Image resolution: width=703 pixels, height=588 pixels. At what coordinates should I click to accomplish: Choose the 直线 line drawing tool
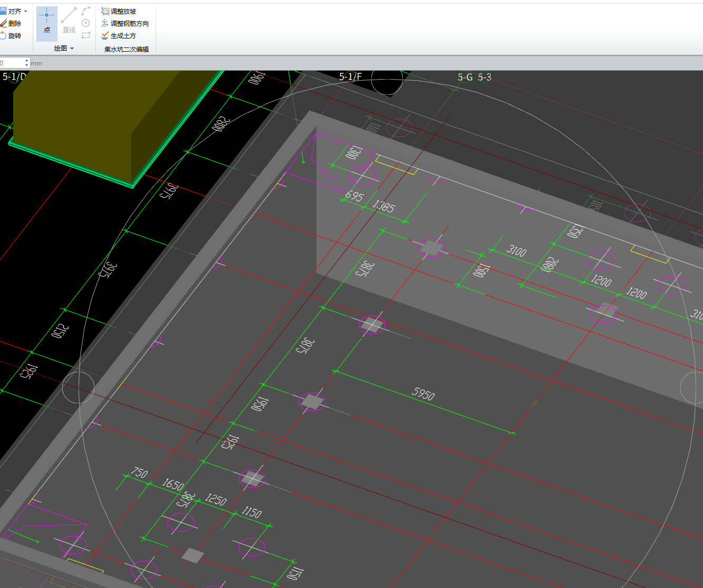pos(69,22)
